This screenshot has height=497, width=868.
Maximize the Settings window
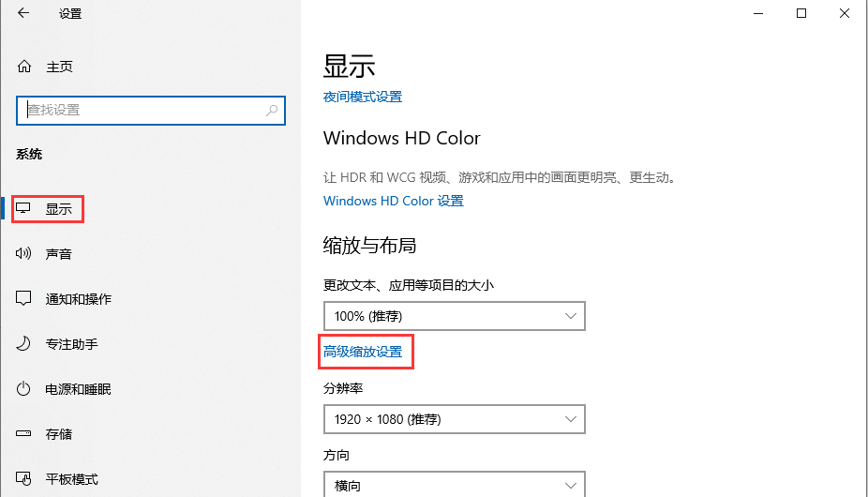[x=801, y=13]
